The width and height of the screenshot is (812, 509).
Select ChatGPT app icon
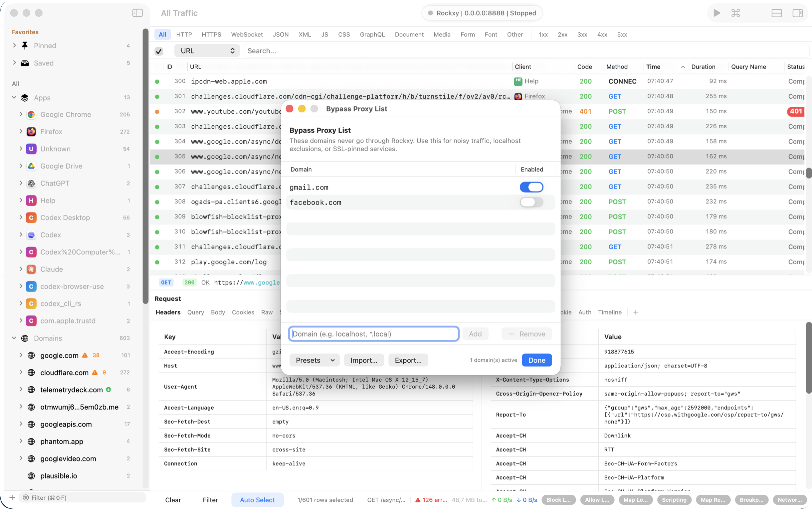[31, 183]
